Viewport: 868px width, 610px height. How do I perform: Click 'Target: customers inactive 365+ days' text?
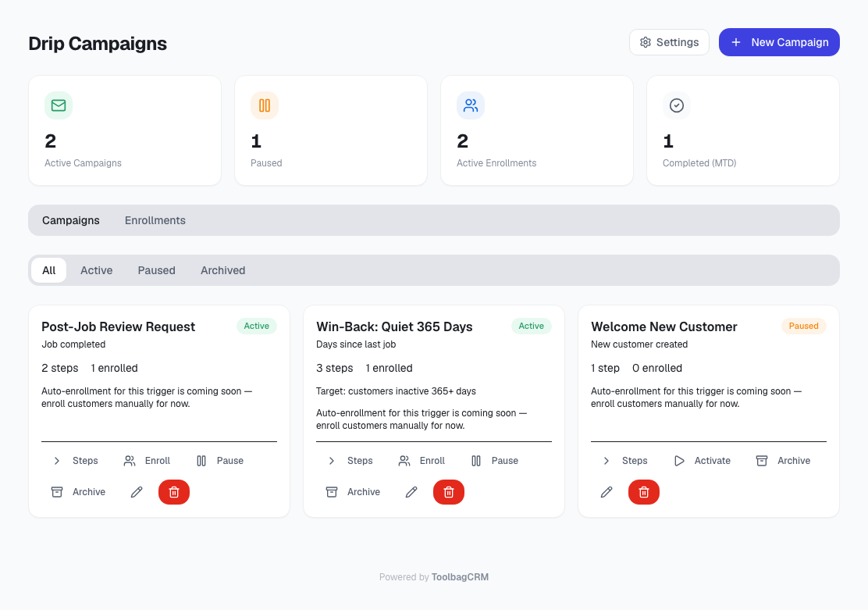[396, 391]
